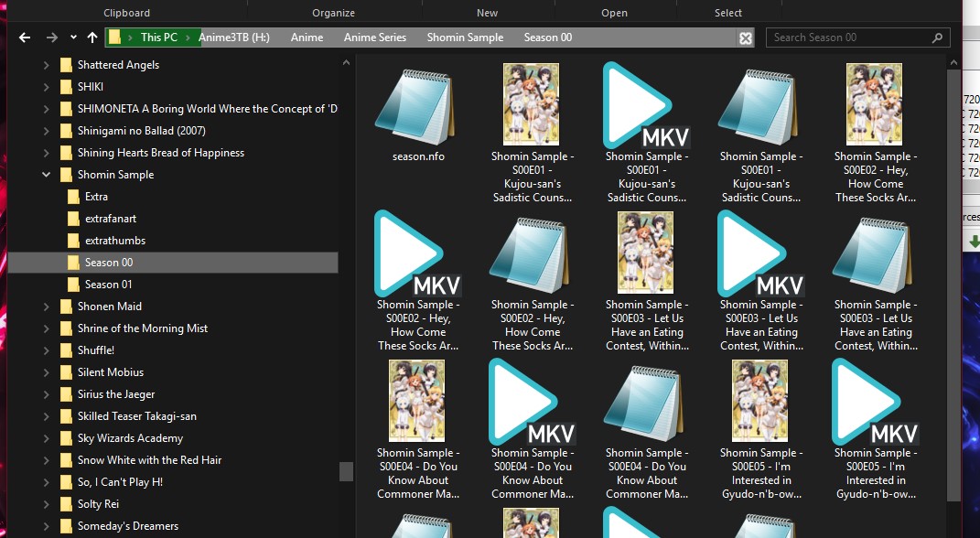Go back to the previous folder
The height and width of the screenshot is (538, 980).
click(x=25, y=38)
